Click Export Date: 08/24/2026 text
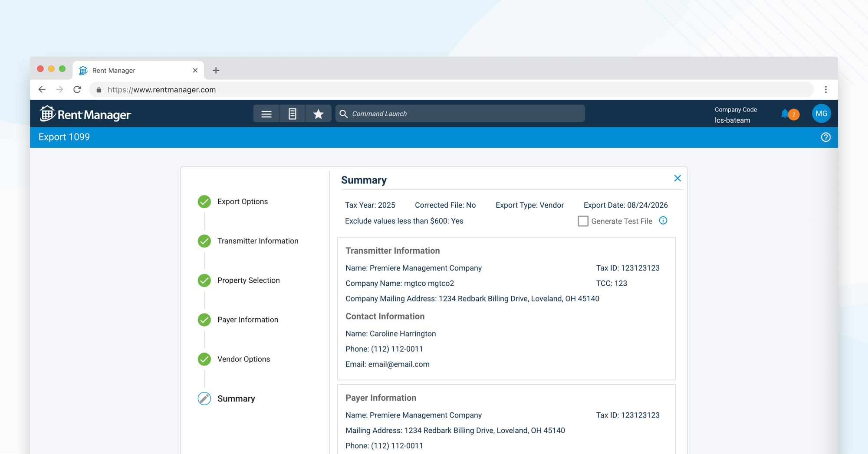868x454 pixels. tap(626, 205)
